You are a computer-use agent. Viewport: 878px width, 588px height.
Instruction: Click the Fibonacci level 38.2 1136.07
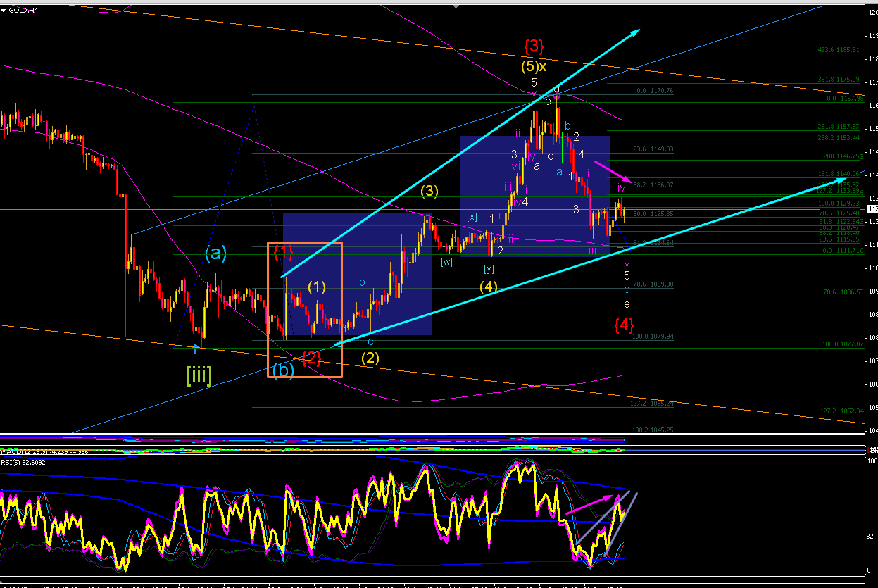pos(654,185)
